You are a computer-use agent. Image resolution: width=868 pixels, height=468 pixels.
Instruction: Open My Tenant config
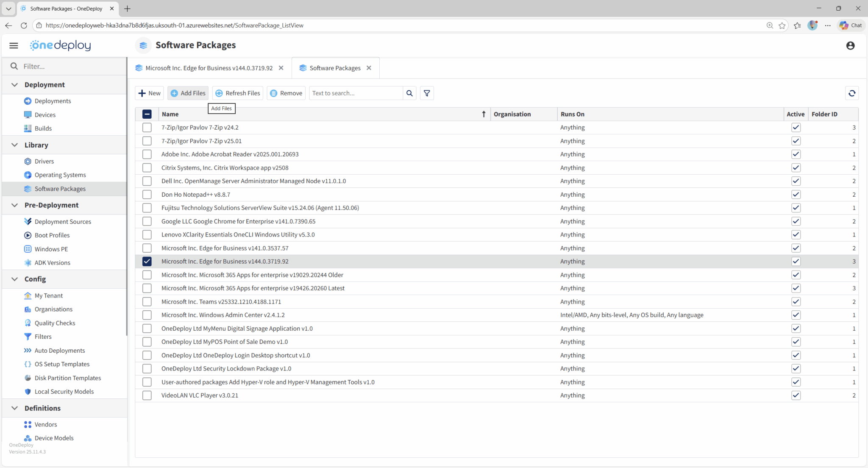click(48, 295)
